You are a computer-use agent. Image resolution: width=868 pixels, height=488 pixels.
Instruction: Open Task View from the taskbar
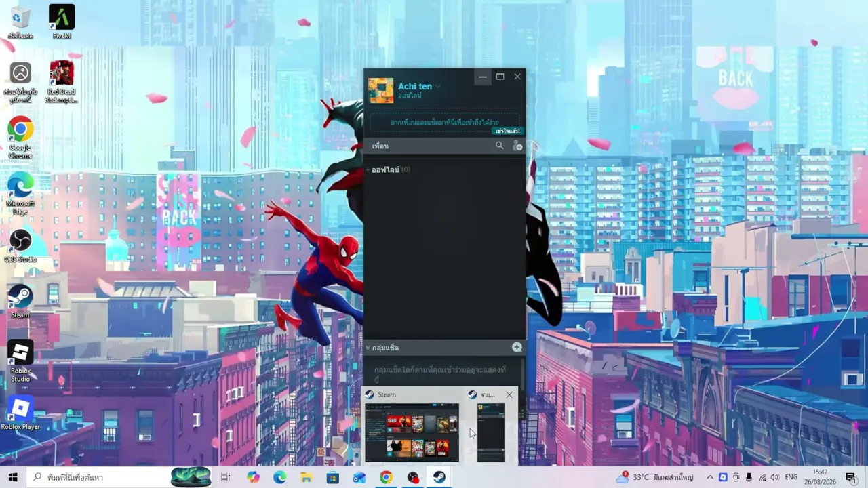click(x=226, y=477)
